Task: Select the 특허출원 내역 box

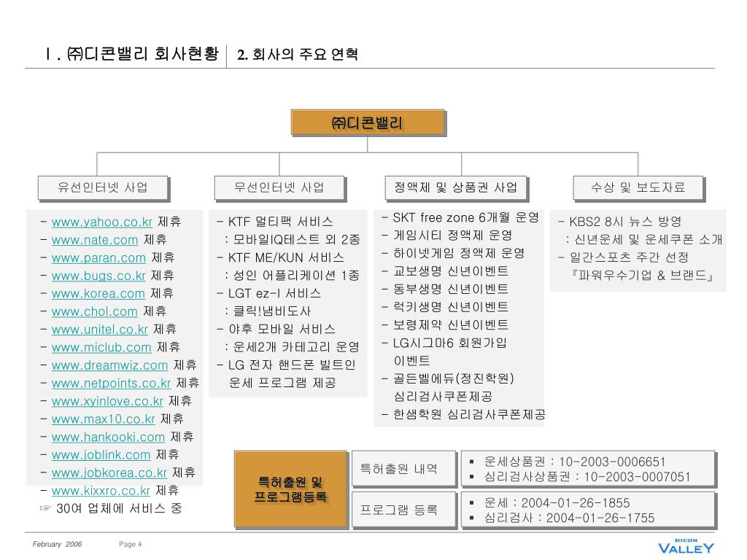Action: click(404, 469)
